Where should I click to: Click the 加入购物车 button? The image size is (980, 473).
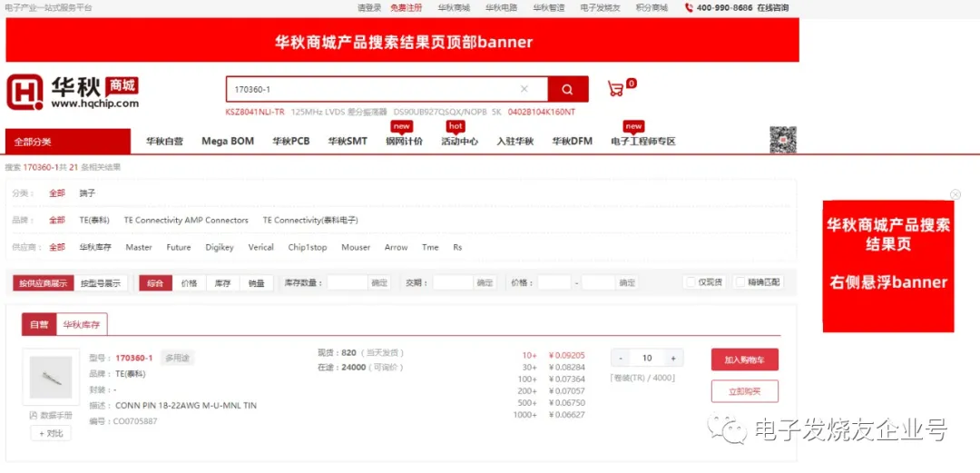(x=744, y=360)
